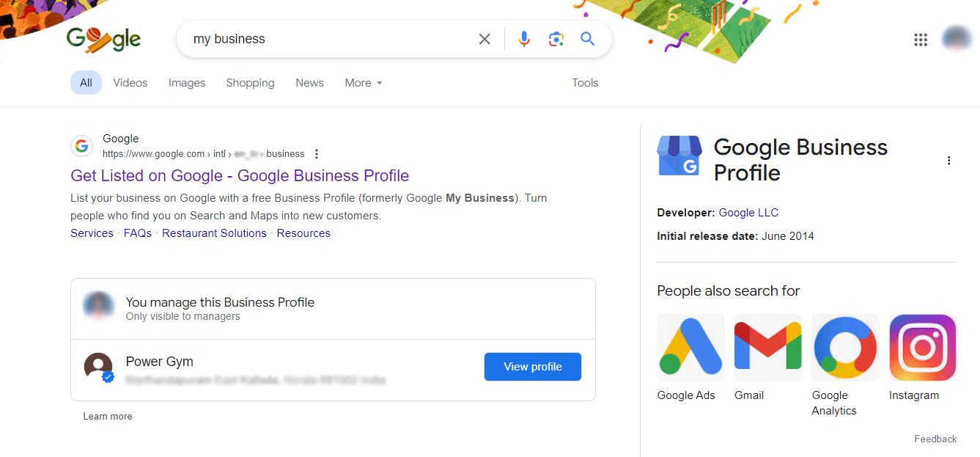Click the Power Gym business name
This screenshot has width=980, height=457.
coord(159,362)
